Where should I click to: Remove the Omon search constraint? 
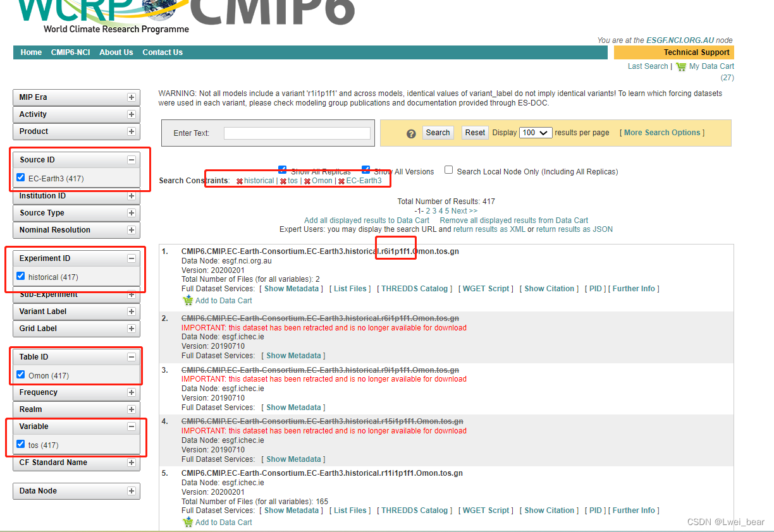tap(307, 181)
